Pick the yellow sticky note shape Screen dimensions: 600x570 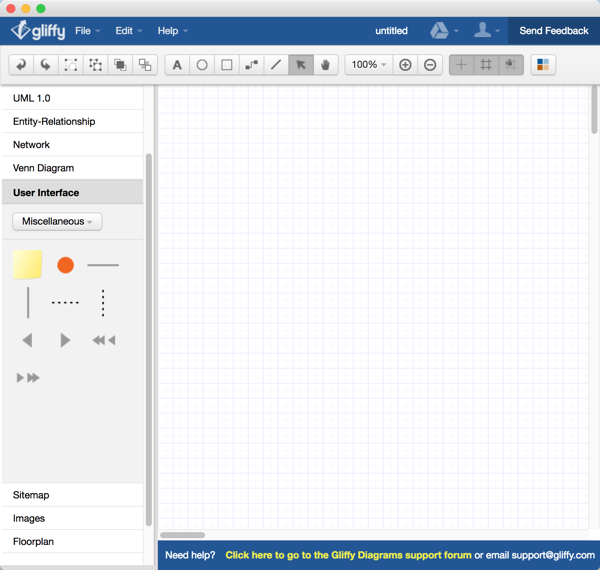(x=27, y=264)
